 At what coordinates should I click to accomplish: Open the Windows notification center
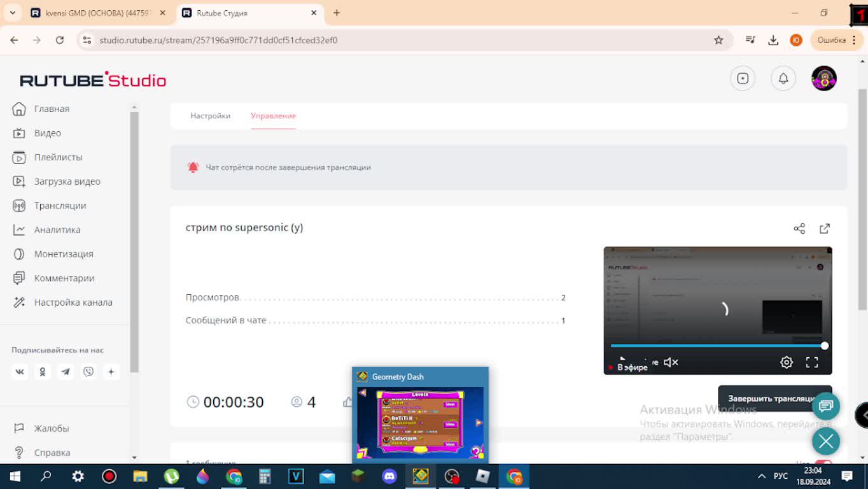[x=847, y=476]
